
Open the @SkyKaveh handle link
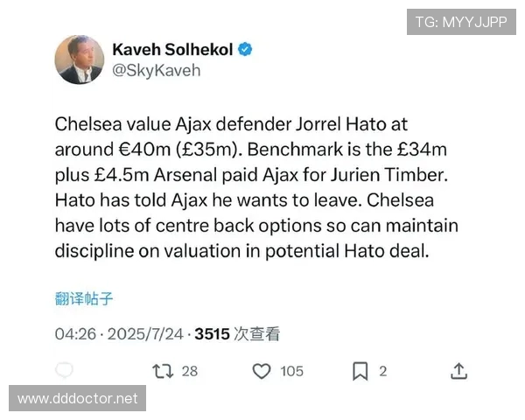tap(156, 71)
